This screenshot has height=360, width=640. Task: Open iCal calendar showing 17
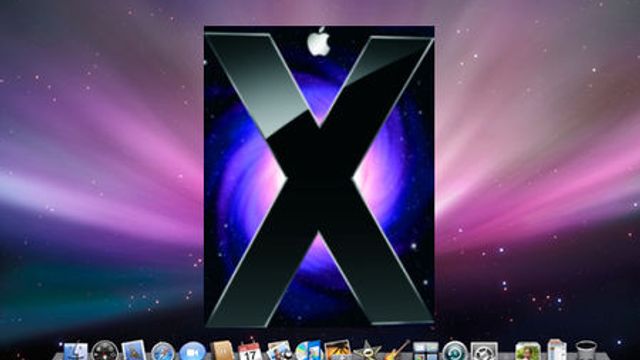click(250, 351)
